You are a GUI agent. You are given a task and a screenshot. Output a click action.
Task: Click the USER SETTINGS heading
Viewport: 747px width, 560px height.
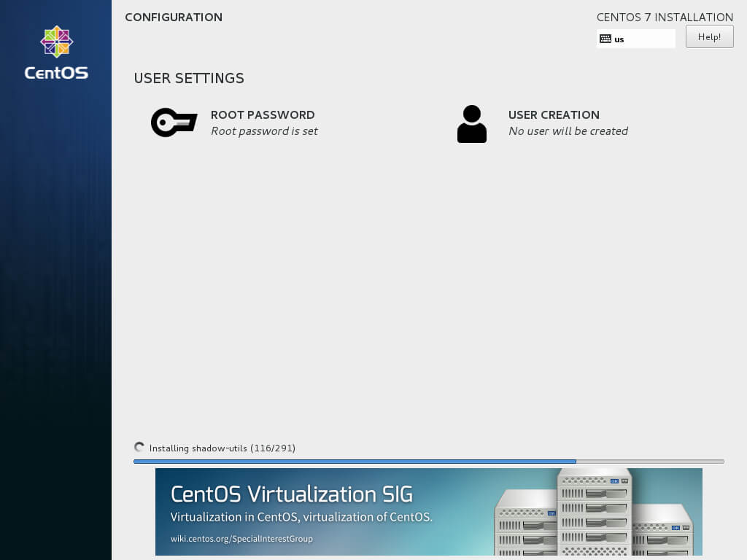pyautogui.click(x=189, y=78)
